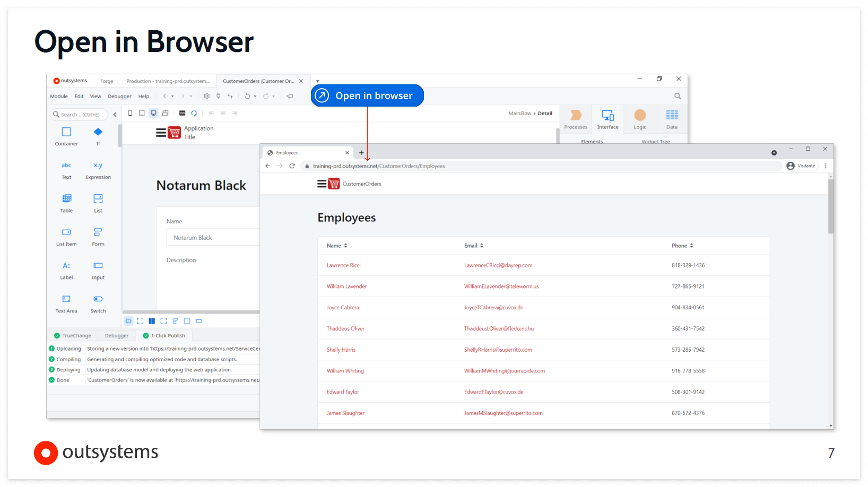
Task: Open the theme color customizer icon
Action: tap(194, 113)
